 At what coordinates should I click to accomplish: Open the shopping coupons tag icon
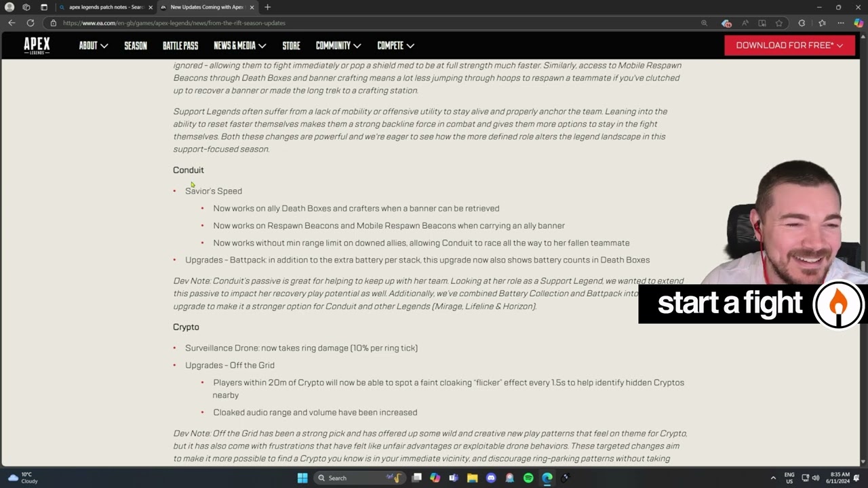tap(726, 23)
